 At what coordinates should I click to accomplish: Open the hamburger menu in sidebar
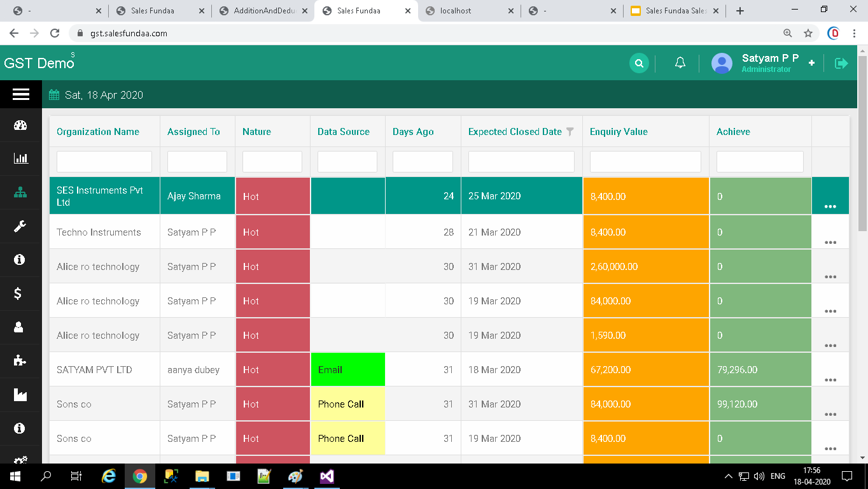pos(20,94)
